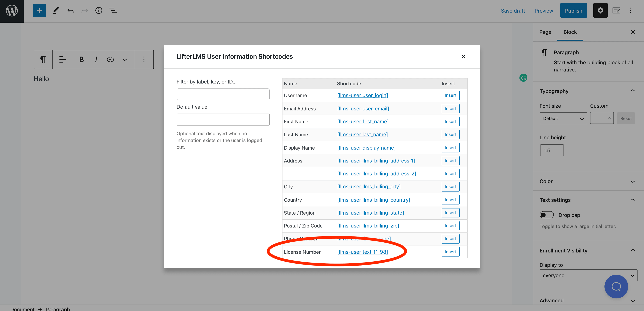Open the content structure info icon
The height and width of the screenshot is (311, 644).
click(99, 10)
